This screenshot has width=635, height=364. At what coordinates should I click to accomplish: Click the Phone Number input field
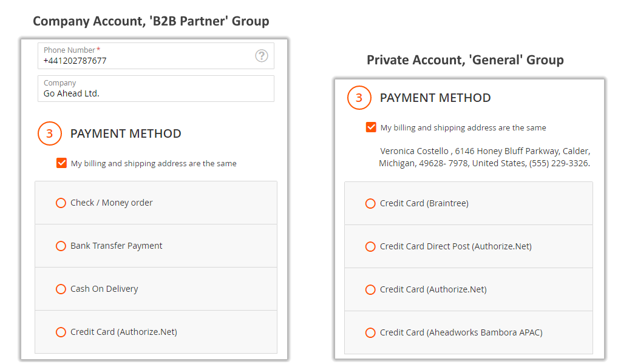pos(156,56)
